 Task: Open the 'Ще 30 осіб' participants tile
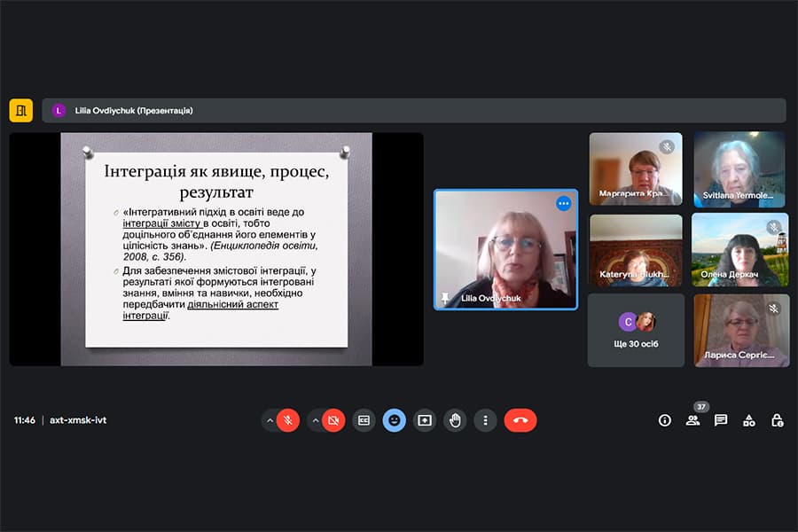tap(636, 331)
